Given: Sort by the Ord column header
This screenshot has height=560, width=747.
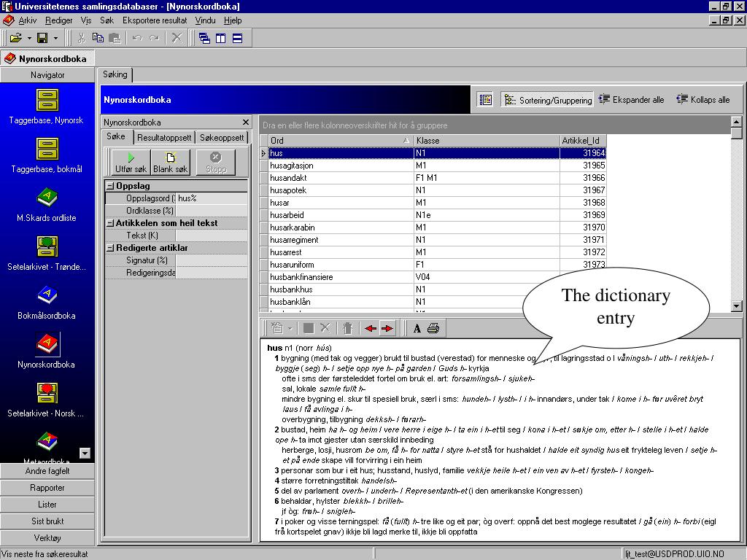Looking at the screenshot, I should tap(336, 141).
